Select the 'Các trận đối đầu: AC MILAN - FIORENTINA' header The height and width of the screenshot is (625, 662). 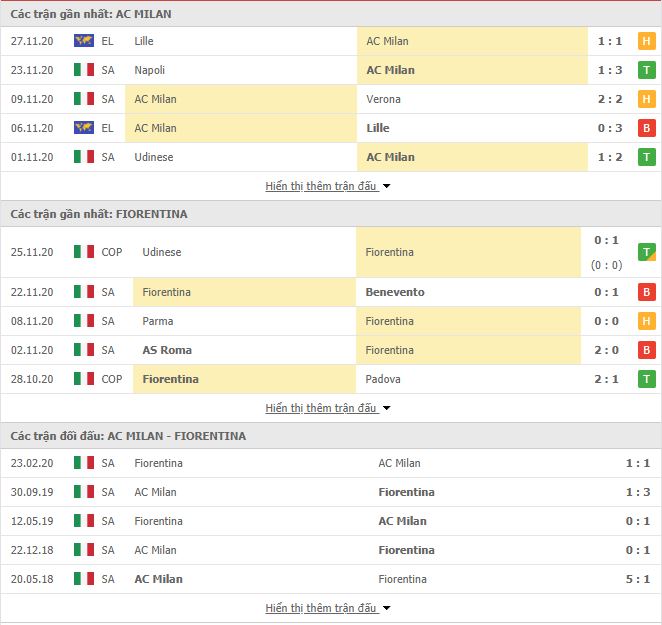[128, 436]
